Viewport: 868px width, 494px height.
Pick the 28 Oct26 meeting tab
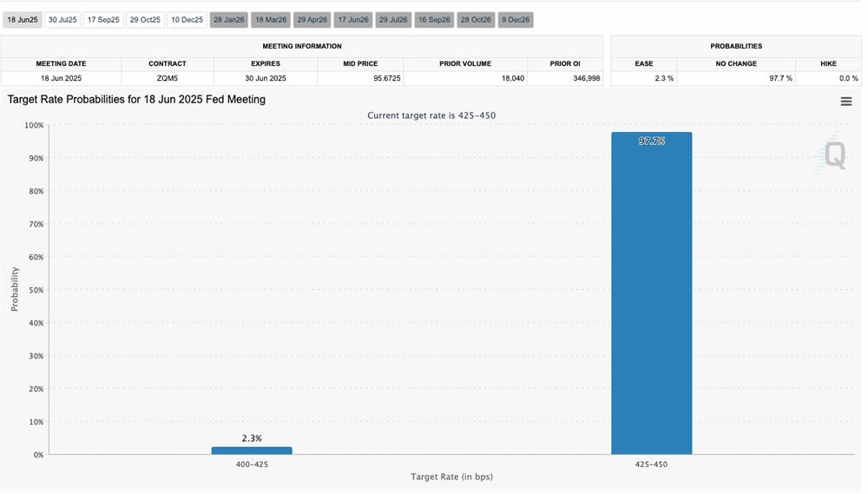[476, 20]
